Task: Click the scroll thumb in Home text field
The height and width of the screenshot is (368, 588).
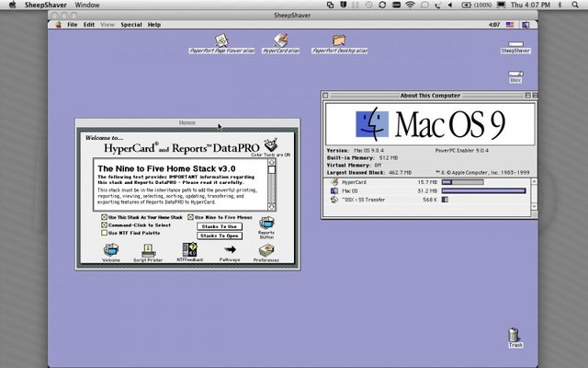Action: coord(272,169)
